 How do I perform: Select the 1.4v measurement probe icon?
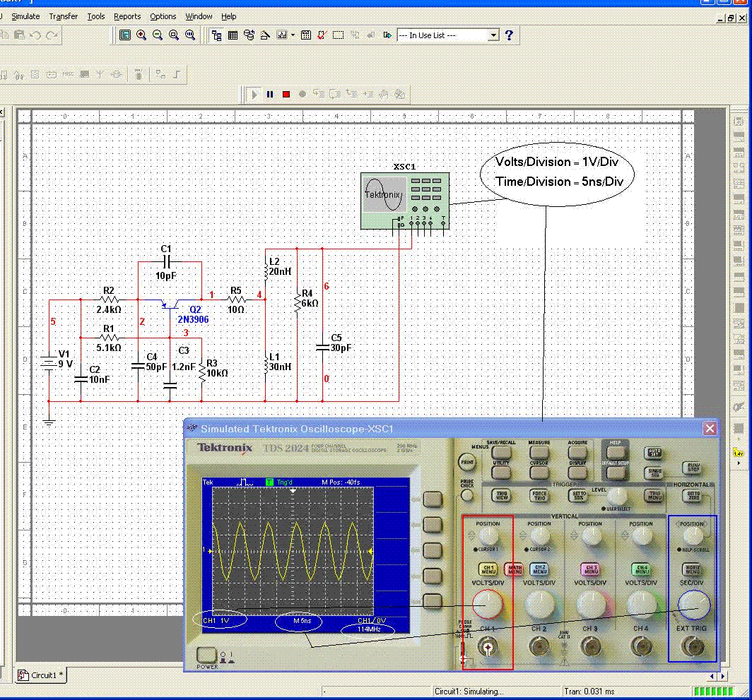(738, 453)
